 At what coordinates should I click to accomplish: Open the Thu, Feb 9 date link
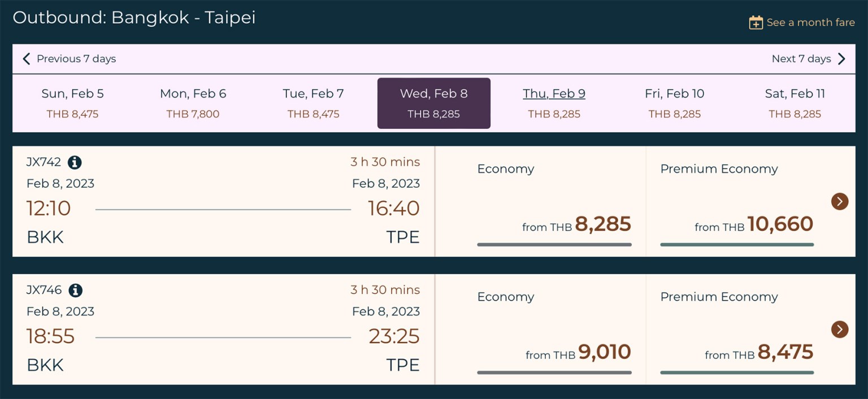pyautogui.click(x=554, y=94)
